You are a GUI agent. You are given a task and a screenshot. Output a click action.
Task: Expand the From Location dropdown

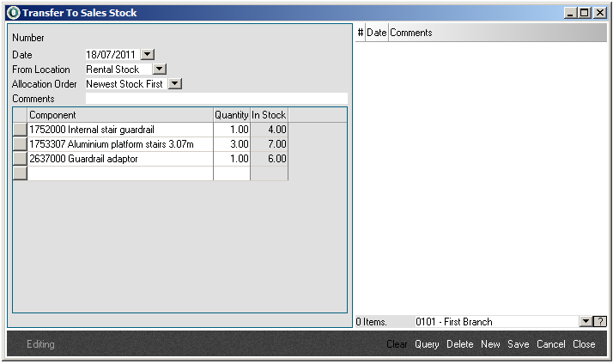tap(159, 70)
